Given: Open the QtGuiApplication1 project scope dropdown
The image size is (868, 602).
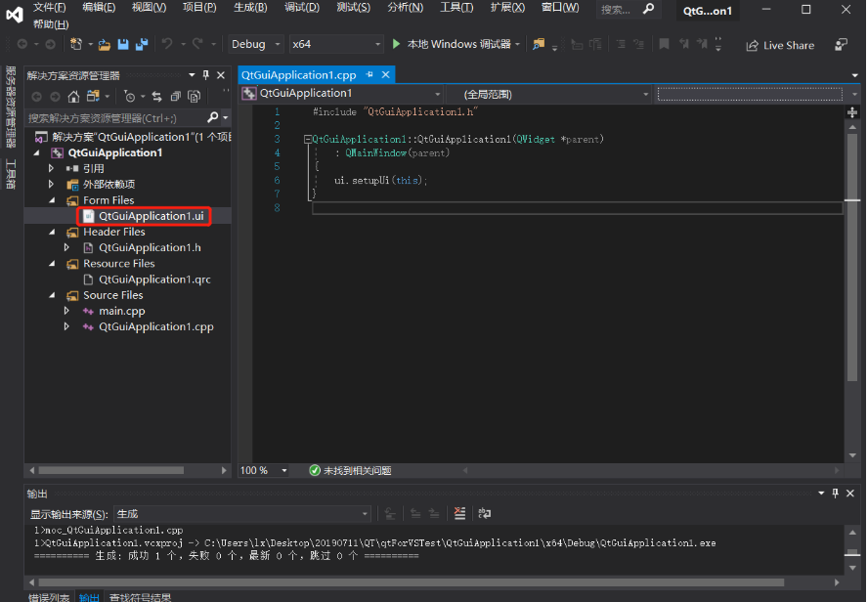Looking at the screenshot, I should click(x=341, y=94).
